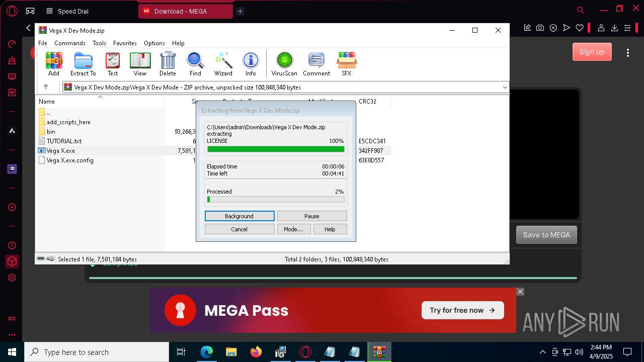Open MEGA three-dot options menu
644x362 pixels.
coord(628,52)
